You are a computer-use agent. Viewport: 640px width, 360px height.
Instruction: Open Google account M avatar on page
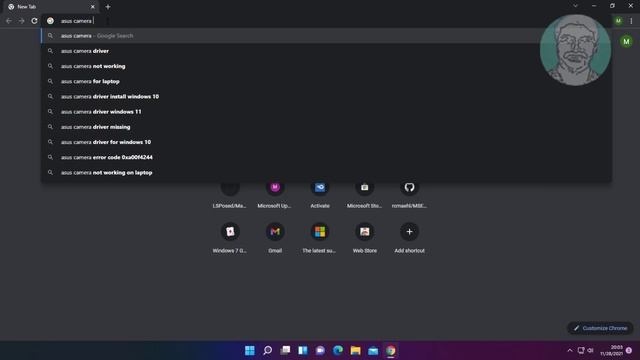(x=626, y=42)
